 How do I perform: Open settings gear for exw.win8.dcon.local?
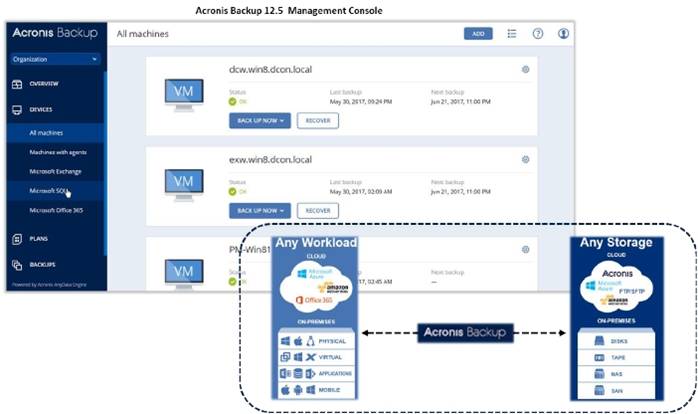pyautogui.click(x=525, y=159)
